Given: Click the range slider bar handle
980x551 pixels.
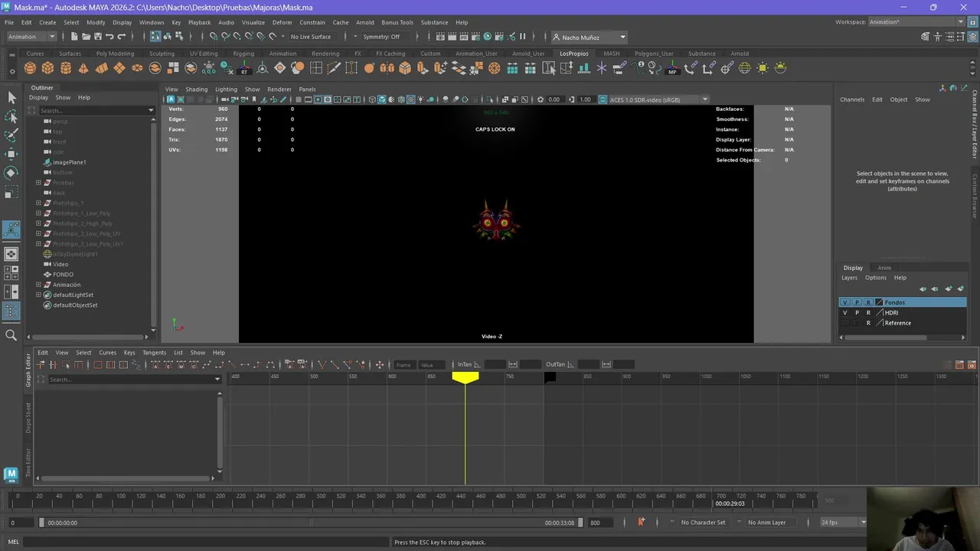Looking at the screenshot, I should coord(311,523).
